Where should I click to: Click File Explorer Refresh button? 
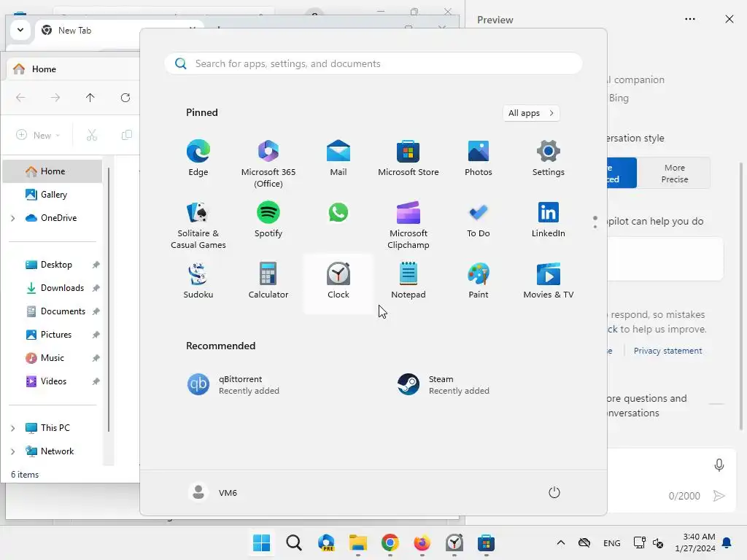point(125,98)
